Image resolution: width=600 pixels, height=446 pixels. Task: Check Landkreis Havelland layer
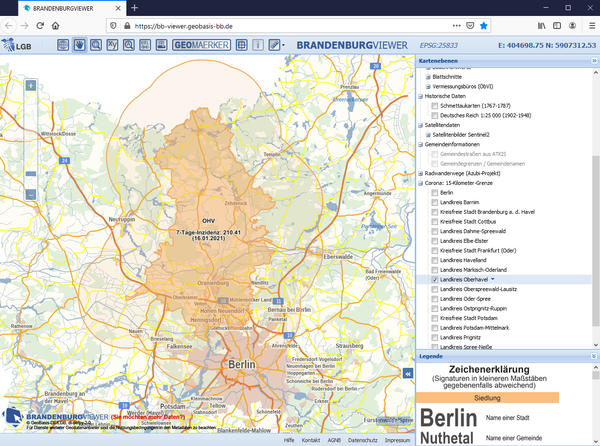[x=435, y=260]
